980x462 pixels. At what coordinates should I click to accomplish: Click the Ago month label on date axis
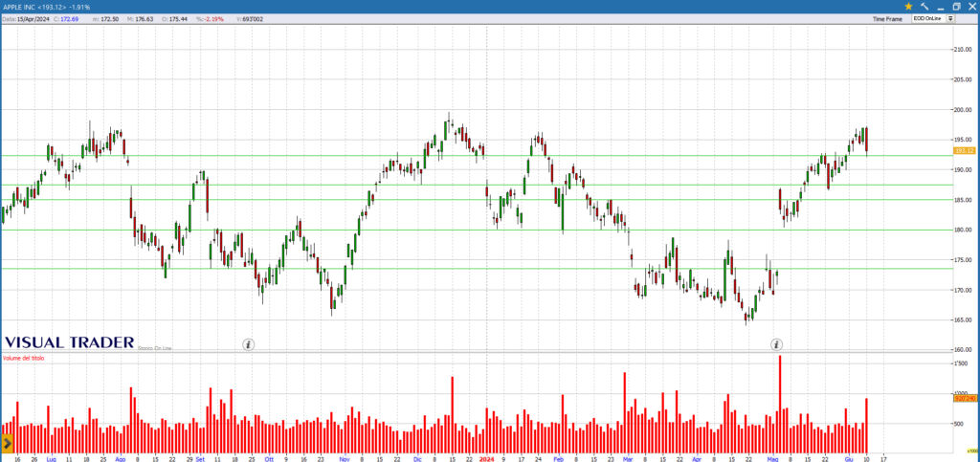121,458
